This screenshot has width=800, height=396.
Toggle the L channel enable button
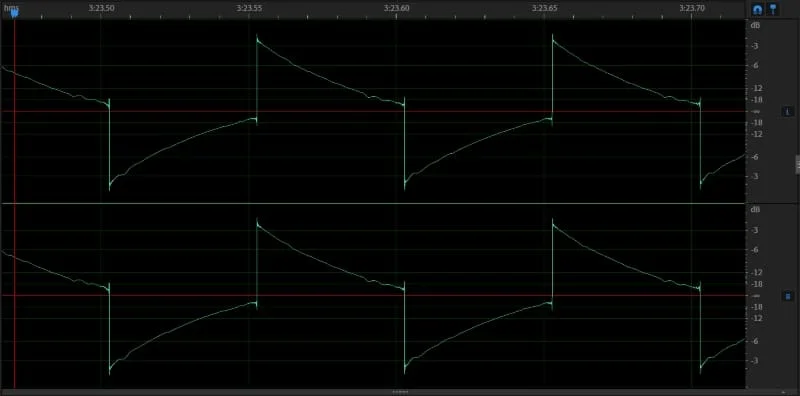(x=788, y=111)
